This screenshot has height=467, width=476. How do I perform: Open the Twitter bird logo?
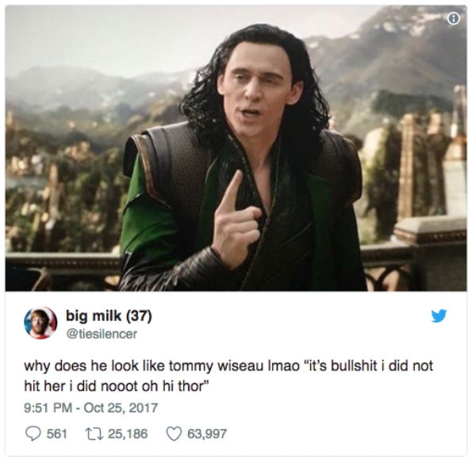[x=439, y=316]
